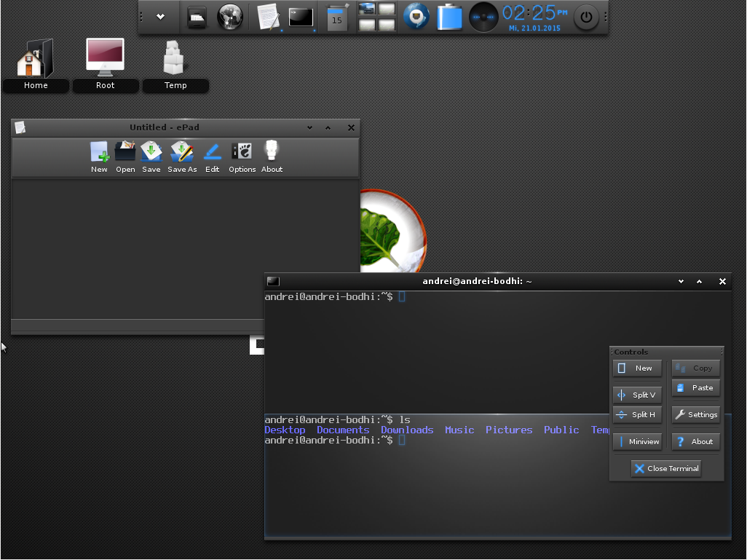
Task: Collapse the ePad window via titlebar chevron
Action: pyautogui.click(x=309, y=127)
